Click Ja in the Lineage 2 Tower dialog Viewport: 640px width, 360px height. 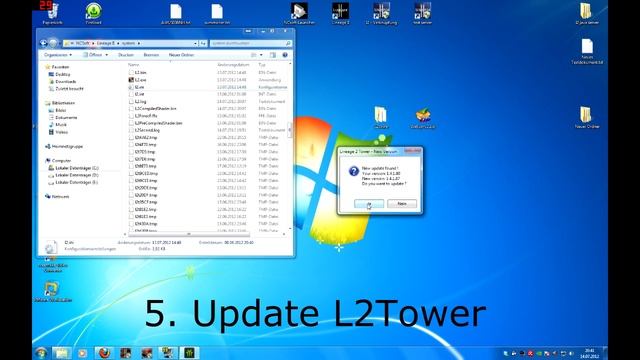click(x=369, y=203)
